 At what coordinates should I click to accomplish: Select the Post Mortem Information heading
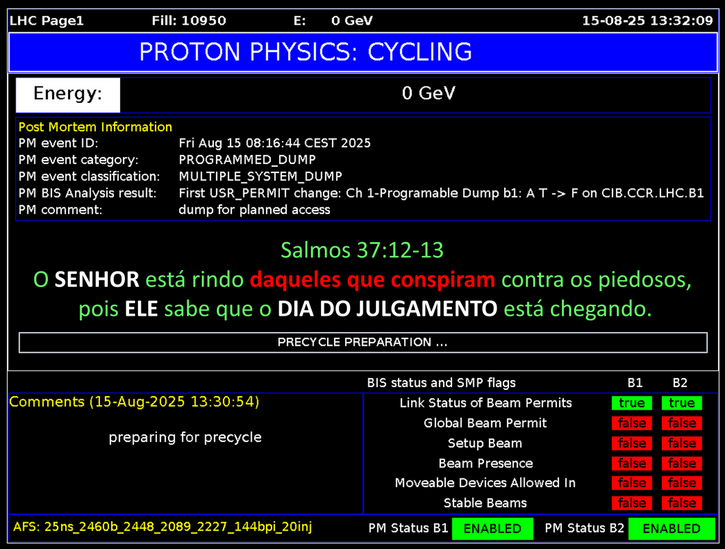coord(95,127)
